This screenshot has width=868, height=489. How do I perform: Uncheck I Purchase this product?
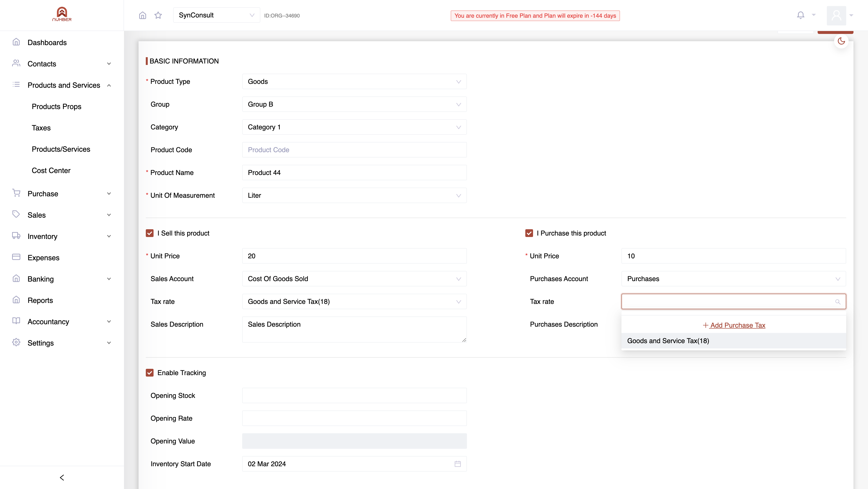coord(529,233)
